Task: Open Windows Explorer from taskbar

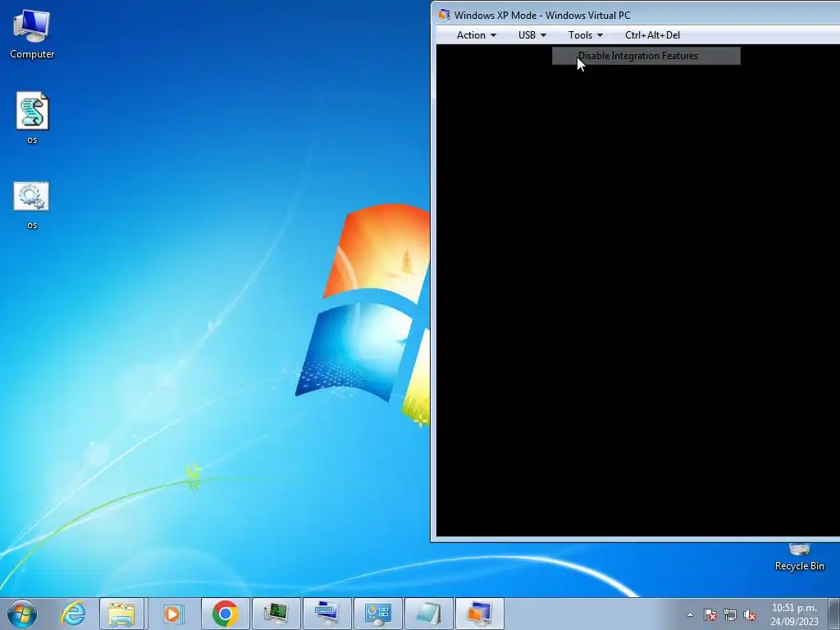Action: 121,614
